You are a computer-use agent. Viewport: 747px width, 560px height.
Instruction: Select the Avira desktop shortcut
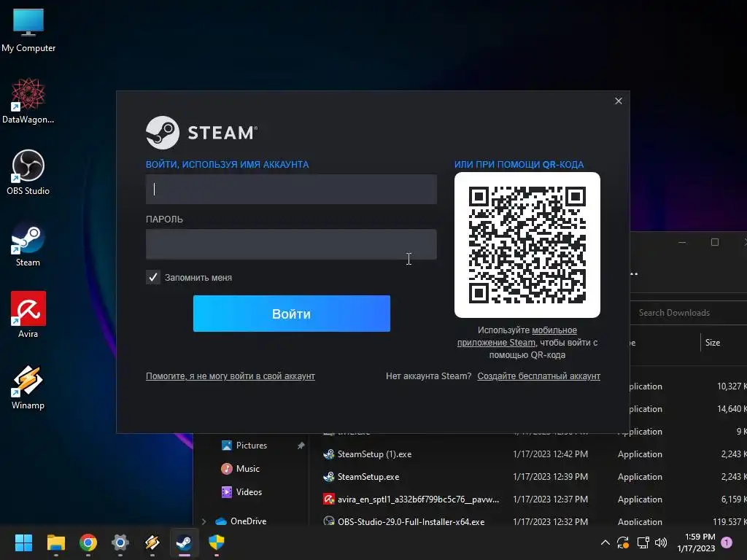click(x=28, y=315)
